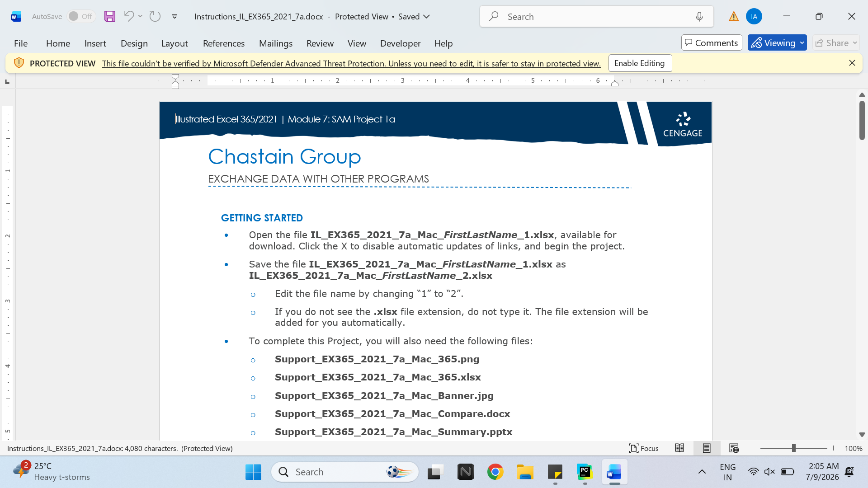The width and height of the screenshot is (868, 488).
Task: Open the Help tab
Action: [x=443, y=43]
